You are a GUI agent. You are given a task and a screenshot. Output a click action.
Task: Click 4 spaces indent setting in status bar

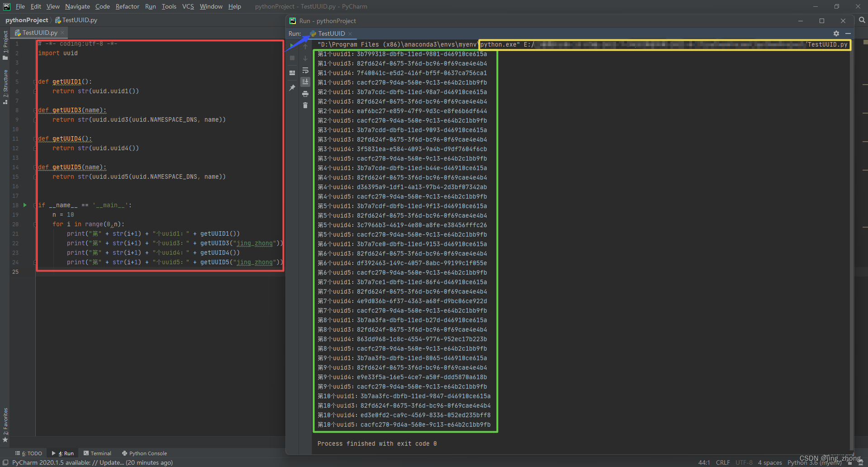(770, 462)
